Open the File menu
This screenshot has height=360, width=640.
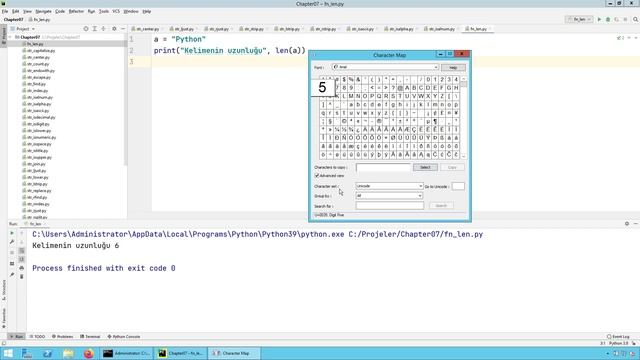tap(5, 11)
